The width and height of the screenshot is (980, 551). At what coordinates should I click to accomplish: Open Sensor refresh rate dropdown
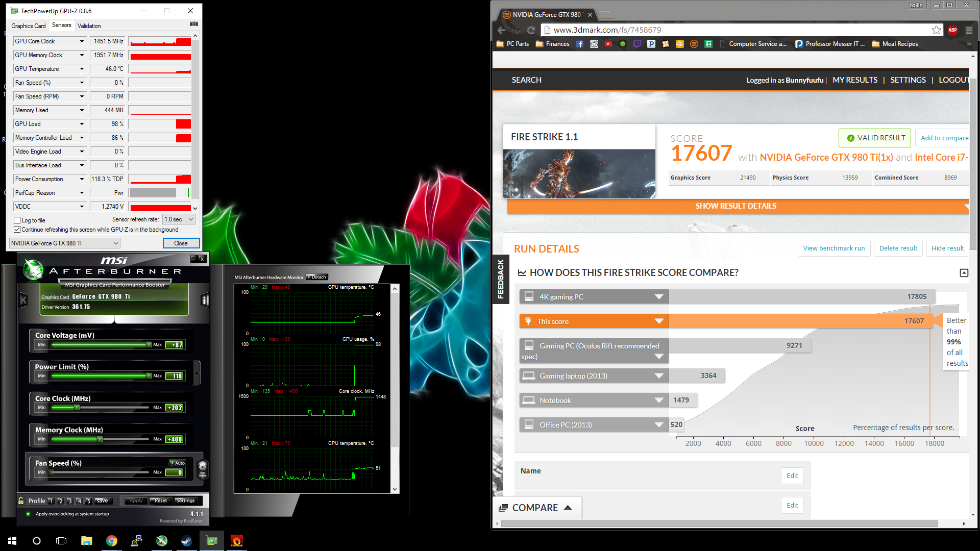click(x=179, y=219)
